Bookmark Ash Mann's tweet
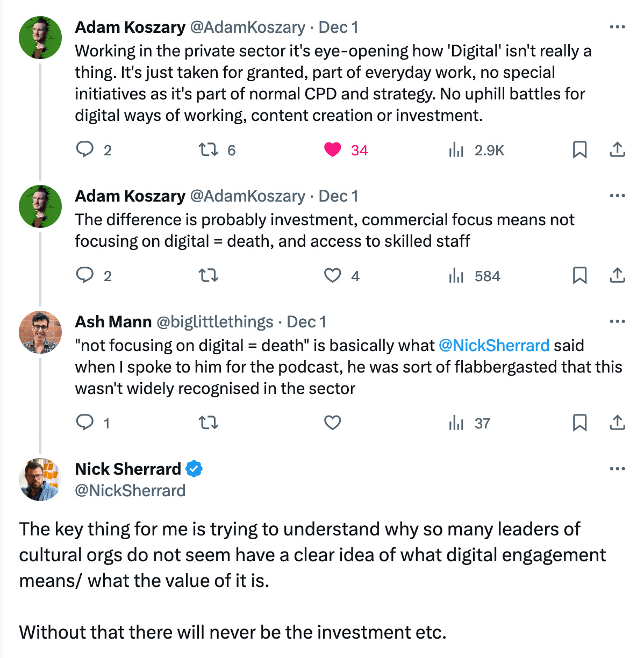 pyautogui.click(x=579, y=423)
